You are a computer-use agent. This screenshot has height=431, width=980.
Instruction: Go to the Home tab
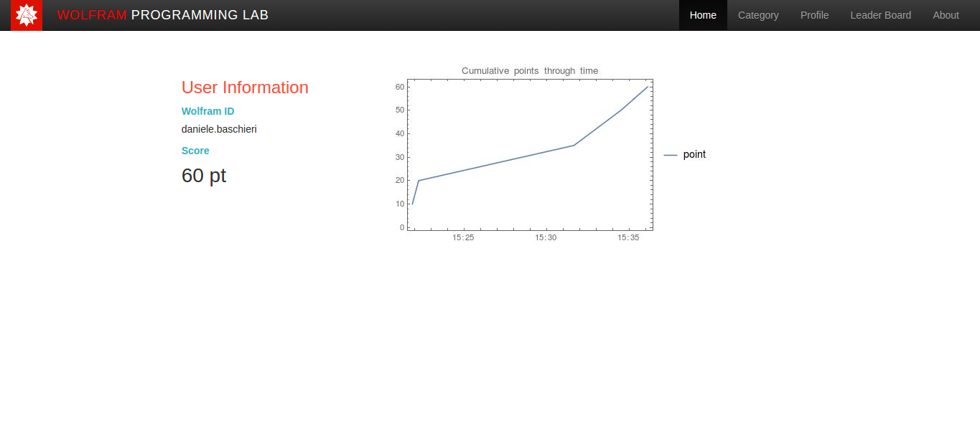(x=703, y=15)
